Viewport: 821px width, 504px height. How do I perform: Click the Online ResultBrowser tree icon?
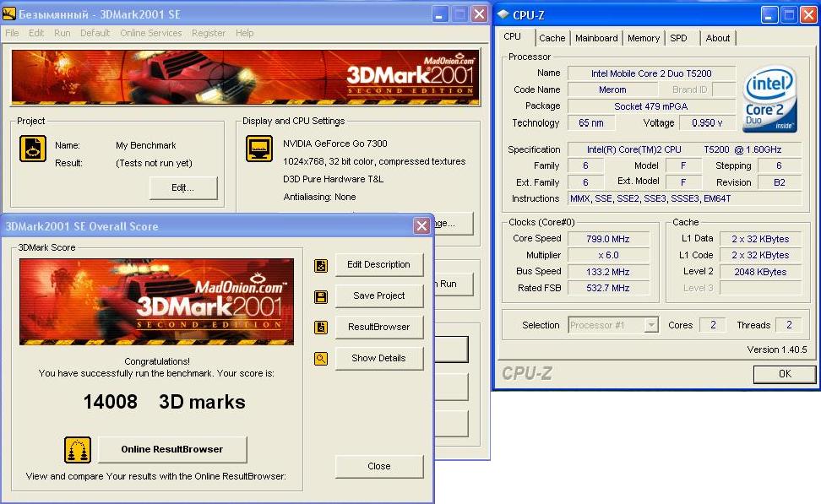tap(78, 450)
